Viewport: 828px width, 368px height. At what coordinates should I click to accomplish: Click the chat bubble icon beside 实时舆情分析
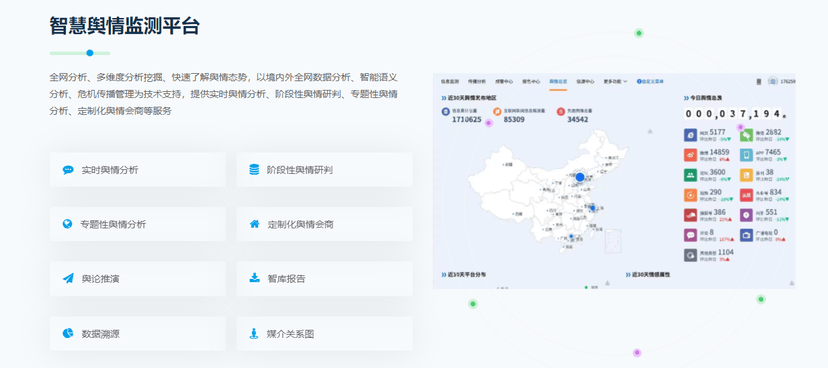pyautogui.click(x=68, y=170)
